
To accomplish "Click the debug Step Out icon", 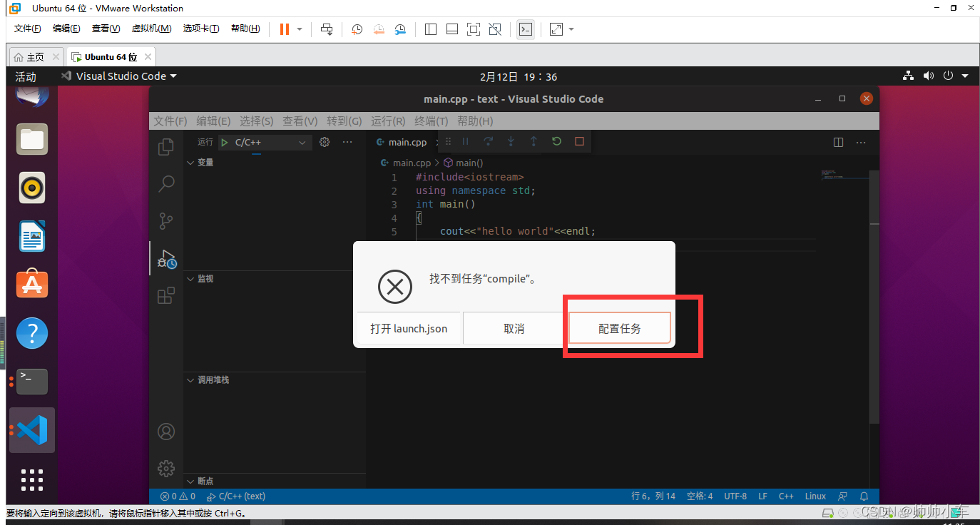I will click(x=534, y=141).
